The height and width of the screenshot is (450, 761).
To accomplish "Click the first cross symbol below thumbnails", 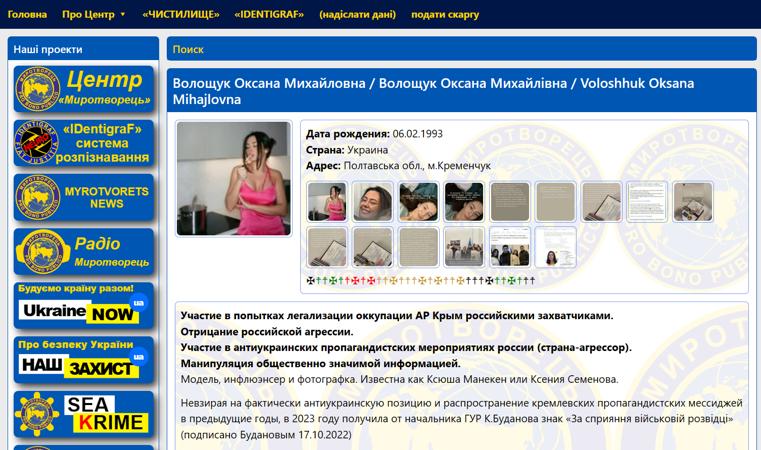I will tap(311, 281).
